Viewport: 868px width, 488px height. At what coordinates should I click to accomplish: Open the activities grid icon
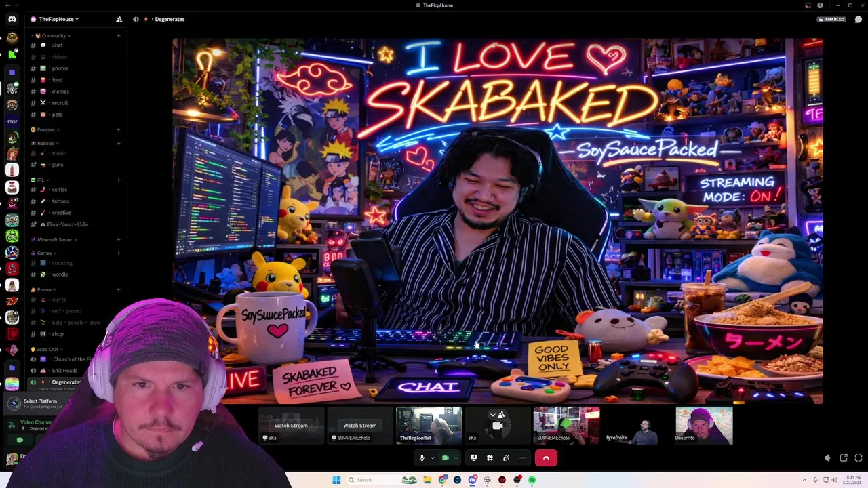[x=490, y=458]
